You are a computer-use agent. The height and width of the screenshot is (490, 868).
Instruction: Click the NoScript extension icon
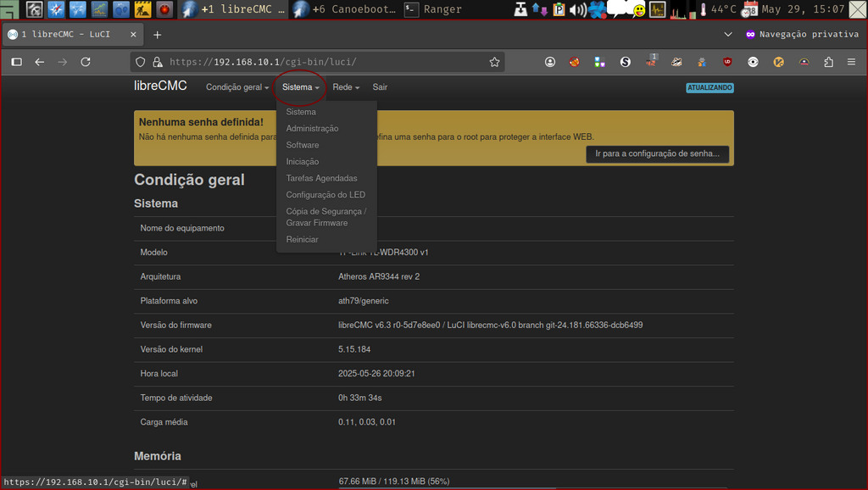coord(573,61)
